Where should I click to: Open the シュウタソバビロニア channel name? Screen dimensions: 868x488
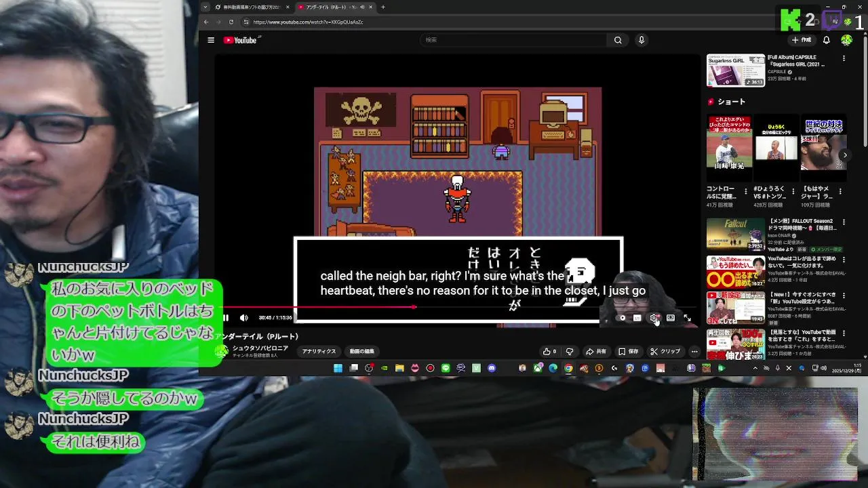click(260, 348)
